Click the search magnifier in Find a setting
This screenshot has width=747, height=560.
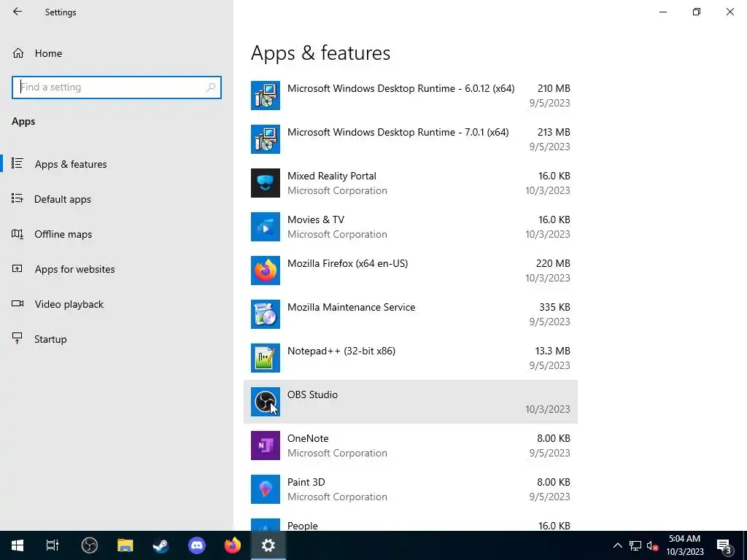[x=211, y=87]
